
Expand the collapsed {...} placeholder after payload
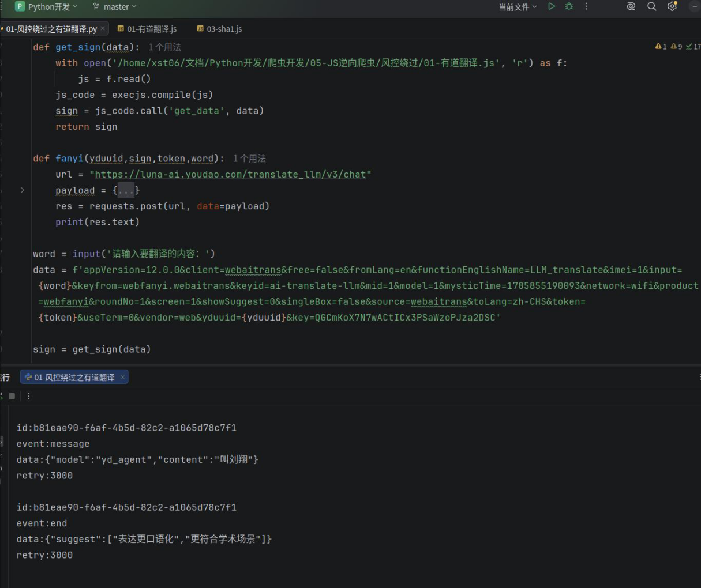[126, 190]
